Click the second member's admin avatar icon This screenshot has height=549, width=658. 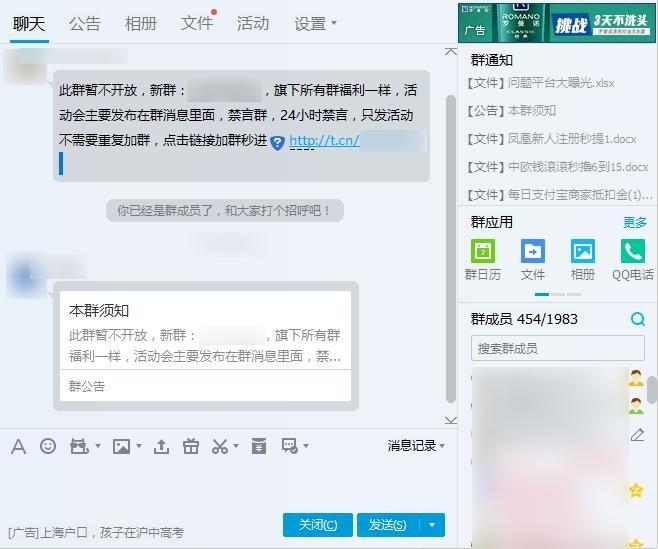coord(636,406)
